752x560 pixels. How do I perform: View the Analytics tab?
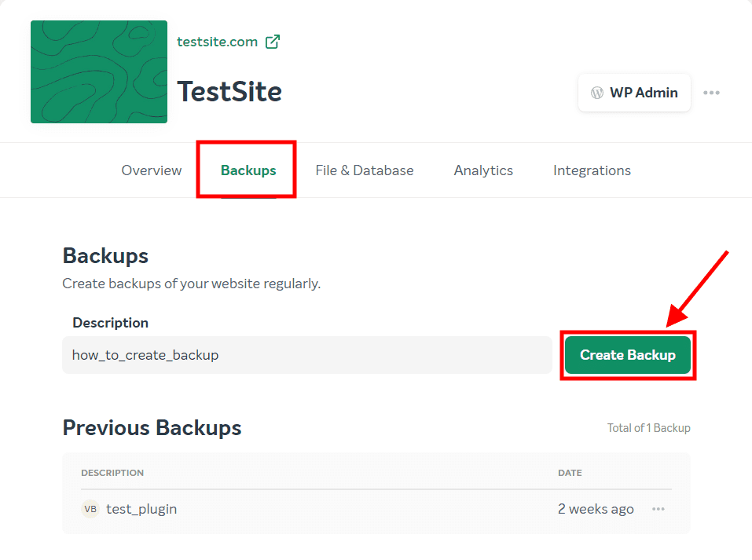tap(482, 170)
